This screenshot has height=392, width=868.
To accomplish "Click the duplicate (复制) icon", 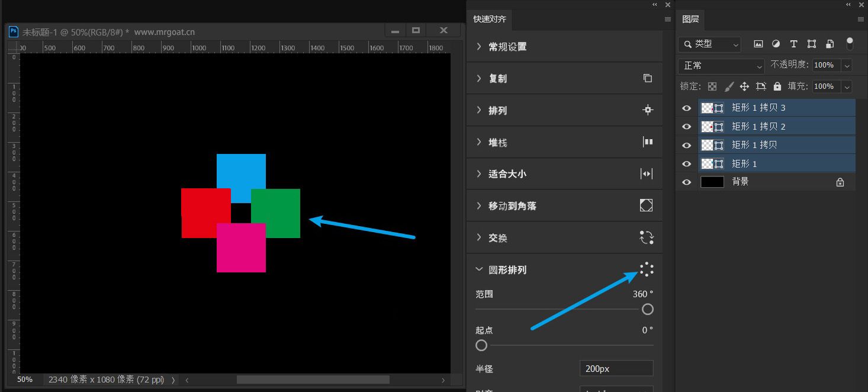I will tap(648, 78).
